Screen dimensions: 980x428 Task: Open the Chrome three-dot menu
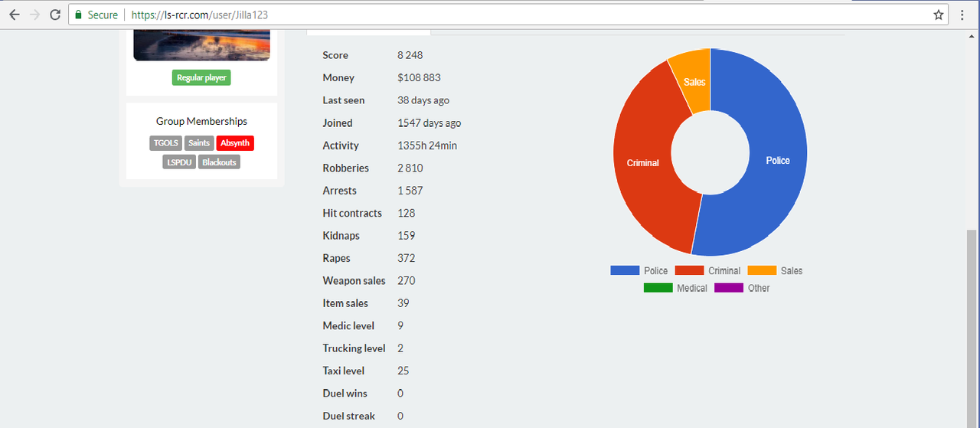click(962, 15)
